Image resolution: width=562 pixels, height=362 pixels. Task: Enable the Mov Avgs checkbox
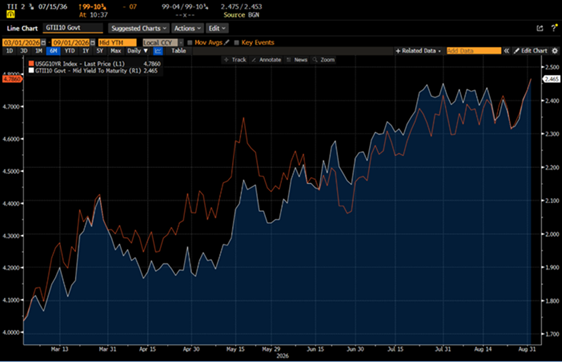(x=190, y=43)
